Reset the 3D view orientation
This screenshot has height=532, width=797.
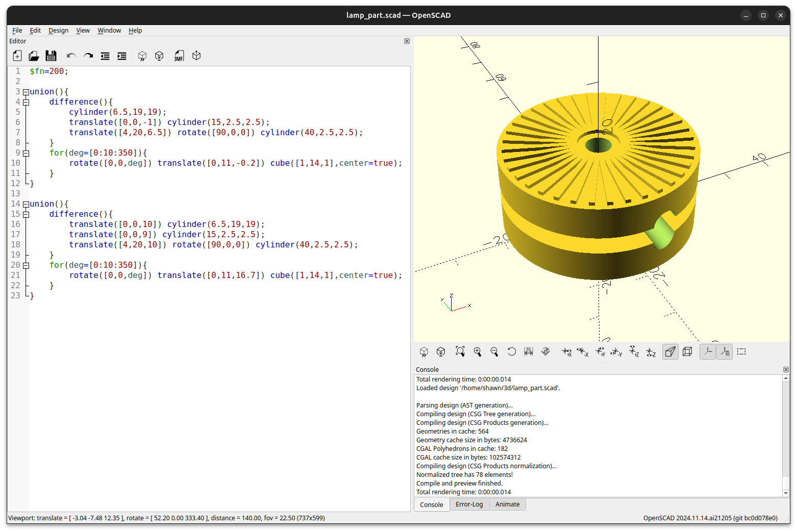pyautogui.click(x=511, y=351)
